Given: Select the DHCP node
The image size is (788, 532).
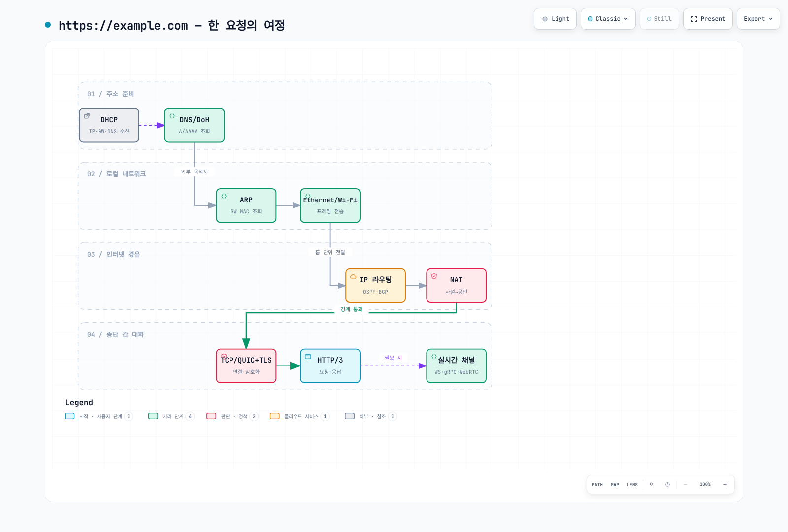Looking at the screenshot, I should 109,125.
